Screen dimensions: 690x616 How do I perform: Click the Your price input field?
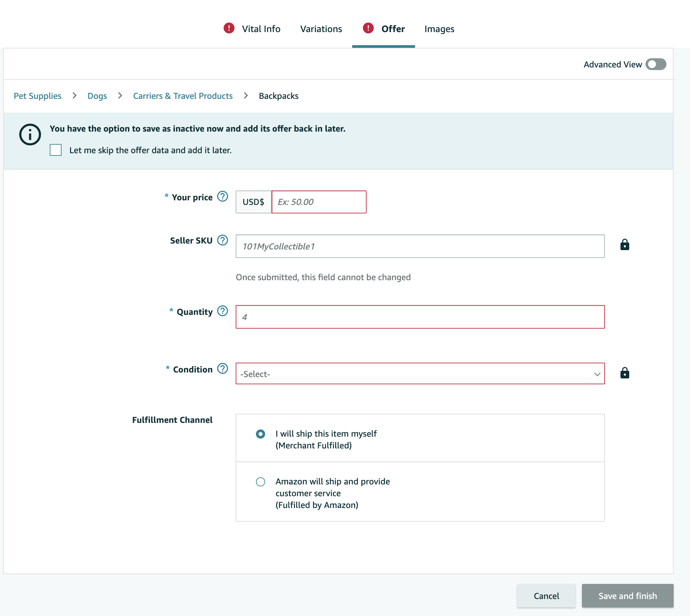click(x=318, y=202)
